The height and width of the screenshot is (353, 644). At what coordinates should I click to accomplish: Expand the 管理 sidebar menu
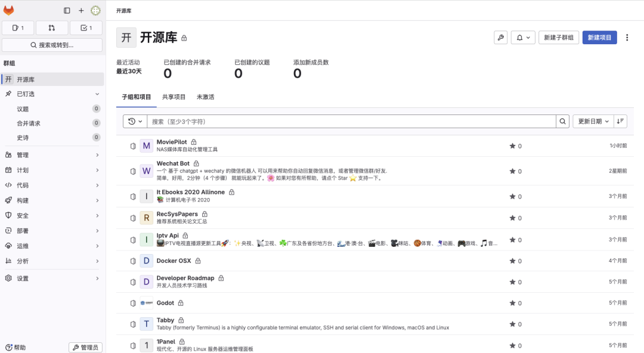pos(52,155)
